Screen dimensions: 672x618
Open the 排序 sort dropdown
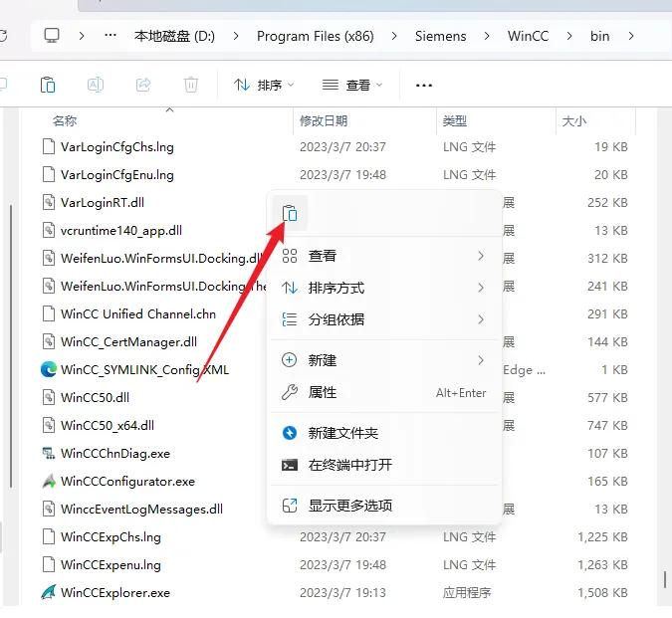pyautogui.click(x=264, y=85)
